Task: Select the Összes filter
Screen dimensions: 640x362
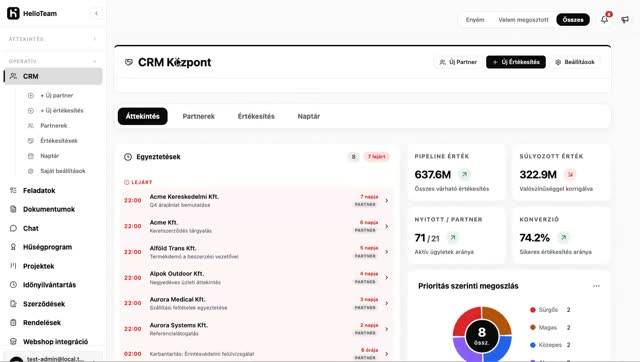Action: tap(573, 20)
